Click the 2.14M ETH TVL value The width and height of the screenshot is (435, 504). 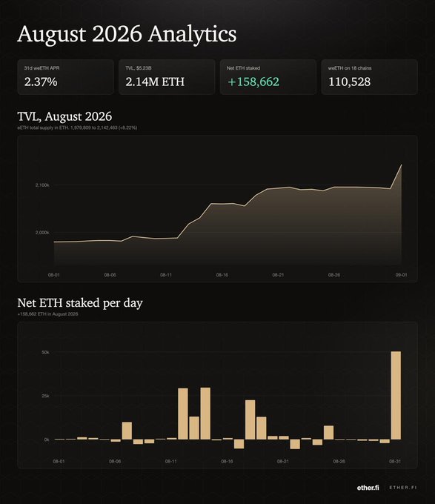pyautogui.click(x=155, y=82)
